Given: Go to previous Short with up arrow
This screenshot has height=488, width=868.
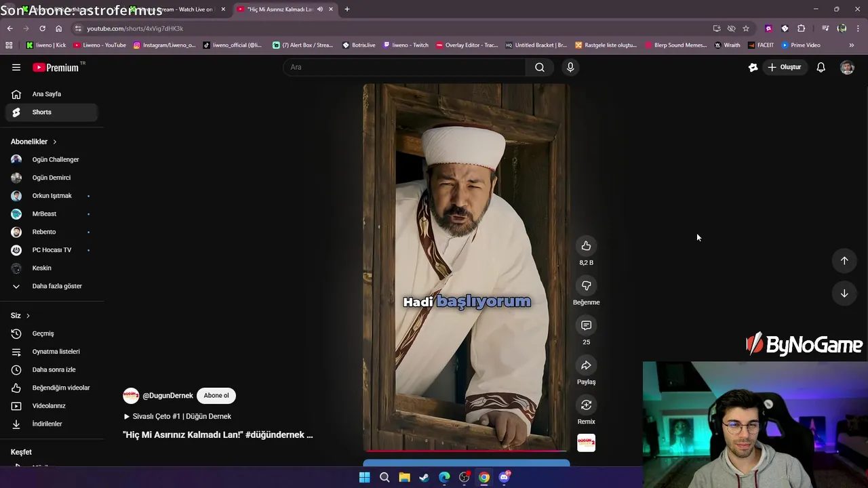Looking at the screenshot, I should pyautogui.click(x=844, y=261).
